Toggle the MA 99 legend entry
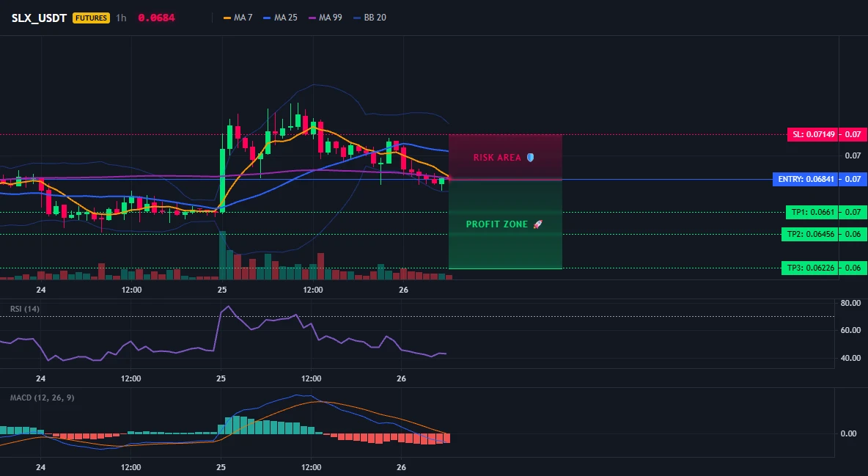Screen dimensions: 868x476 (x=325, y=18)
